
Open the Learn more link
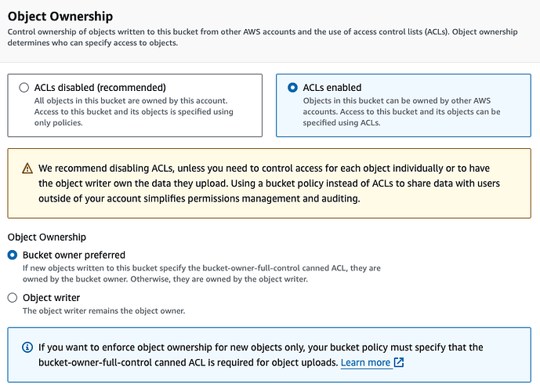coord(365,362)
